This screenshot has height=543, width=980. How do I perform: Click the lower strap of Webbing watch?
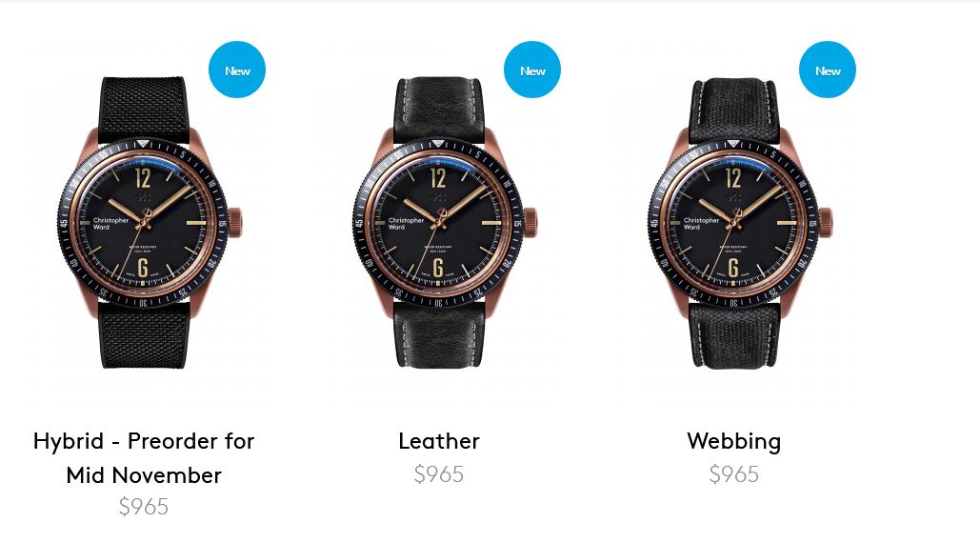(733, 335)
